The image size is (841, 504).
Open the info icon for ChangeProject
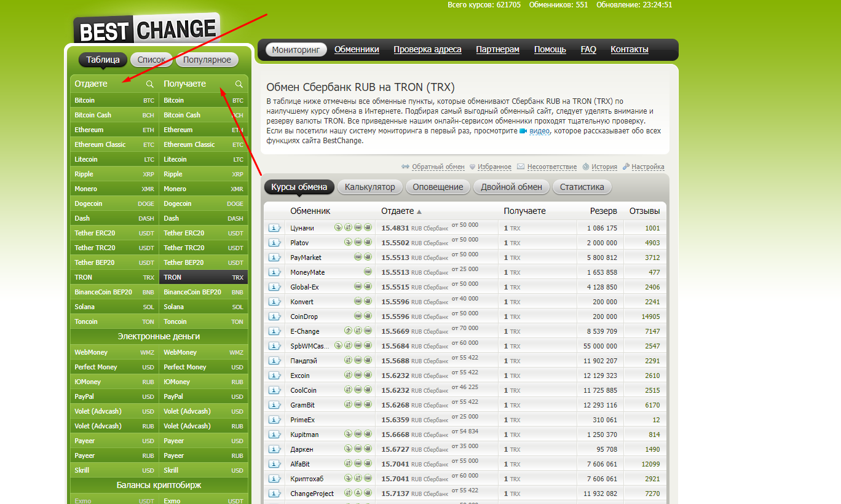point(274,494)
